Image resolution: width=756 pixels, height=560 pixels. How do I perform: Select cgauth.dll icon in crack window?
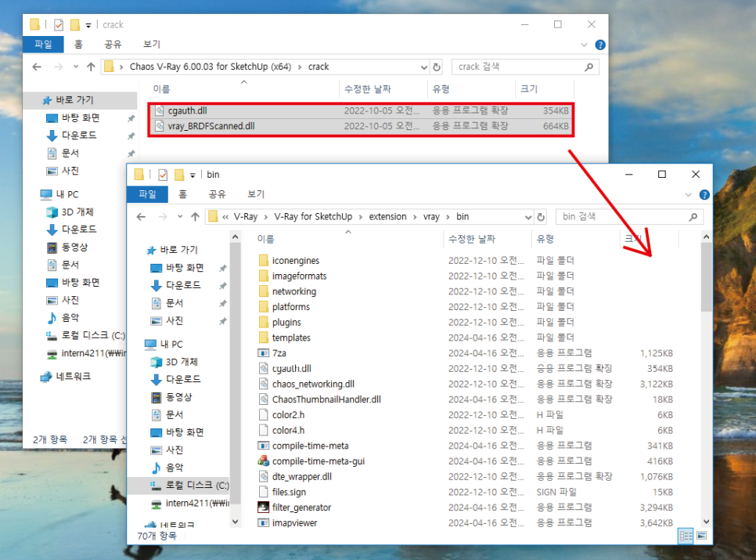click(160, 110)
